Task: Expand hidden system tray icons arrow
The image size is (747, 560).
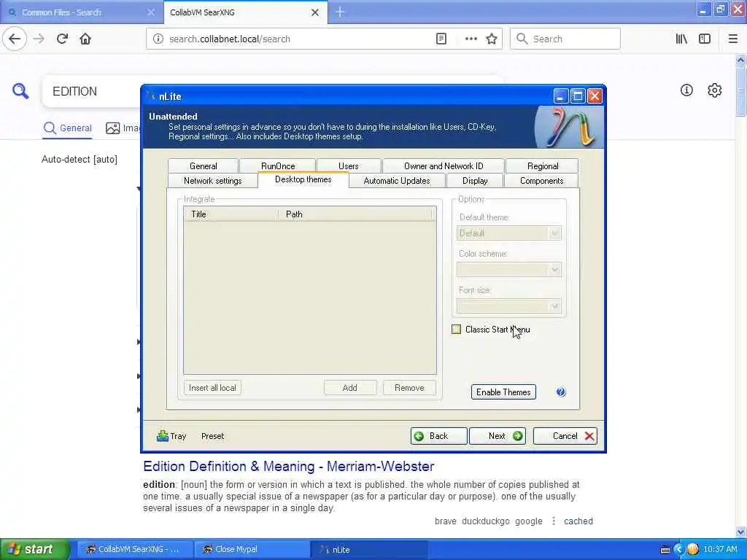Action: click(679, 550)
